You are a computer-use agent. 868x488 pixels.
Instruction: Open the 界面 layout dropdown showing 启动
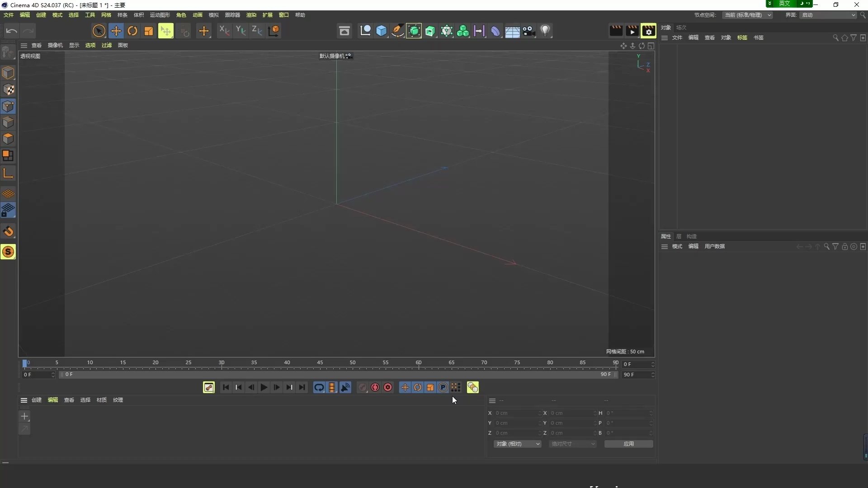click(x=827, y=15)
